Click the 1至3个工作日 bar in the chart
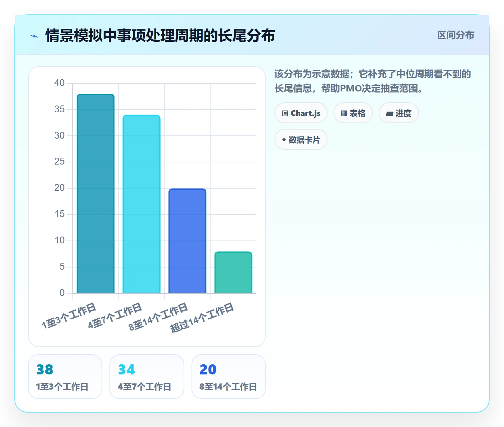Image resolution: width=504 pixels, height=427 pixels. click(95, 194)
